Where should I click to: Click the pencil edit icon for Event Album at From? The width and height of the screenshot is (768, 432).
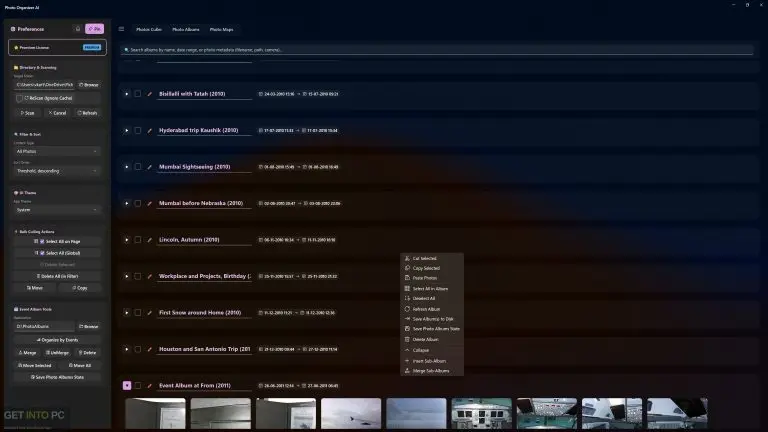150,386
